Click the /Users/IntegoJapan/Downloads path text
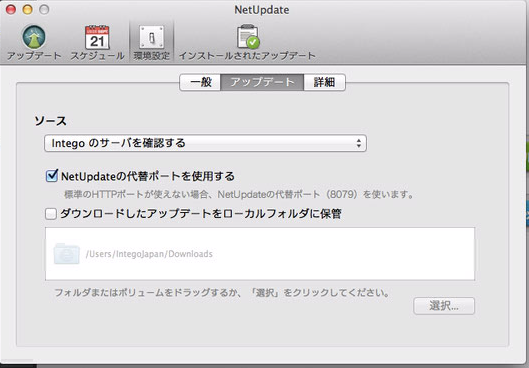Image resolution: width=529 pixels, height=368 pixels. 149,254
